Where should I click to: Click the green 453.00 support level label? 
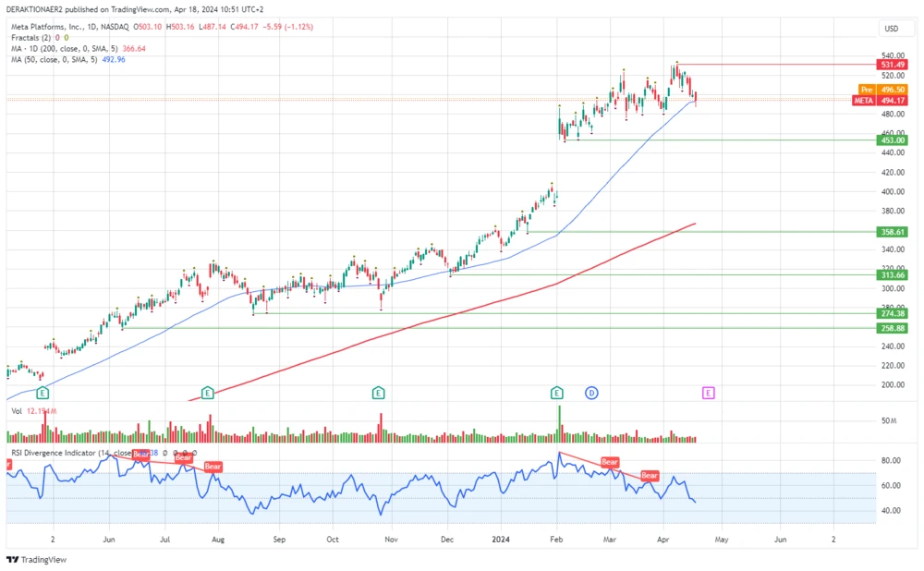point(891,140)
